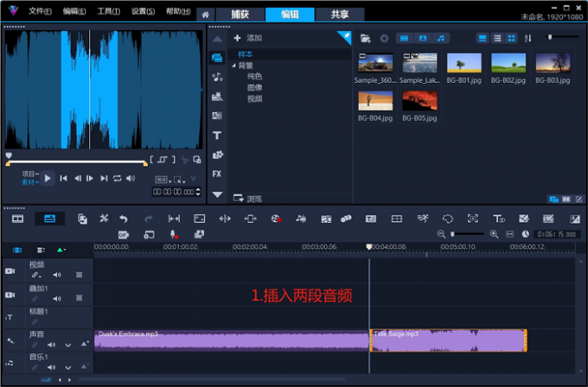Screen dimensions: 588x387
Task: Click the home tab icon
Action: click(x=205, y=15)
